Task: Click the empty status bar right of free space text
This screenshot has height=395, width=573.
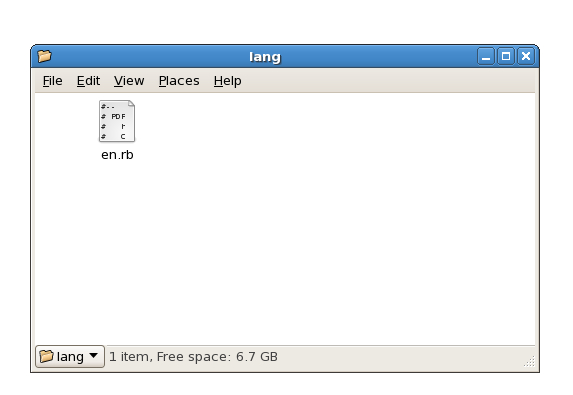Action: point(400,357)
